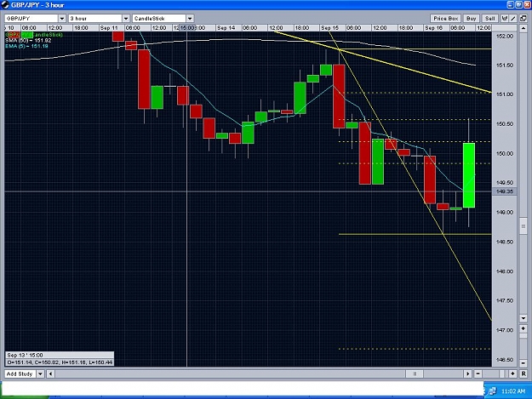Click the 150.00 price axis label
The height and width of the screenshot is (399, 532).
tap(505, 154)
